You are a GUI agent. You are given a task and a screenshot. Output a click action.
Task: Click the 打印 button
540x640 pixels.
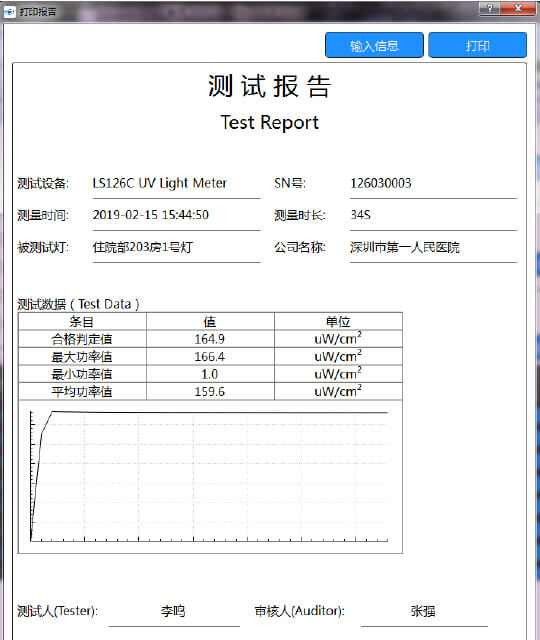(x=477, y=45)
